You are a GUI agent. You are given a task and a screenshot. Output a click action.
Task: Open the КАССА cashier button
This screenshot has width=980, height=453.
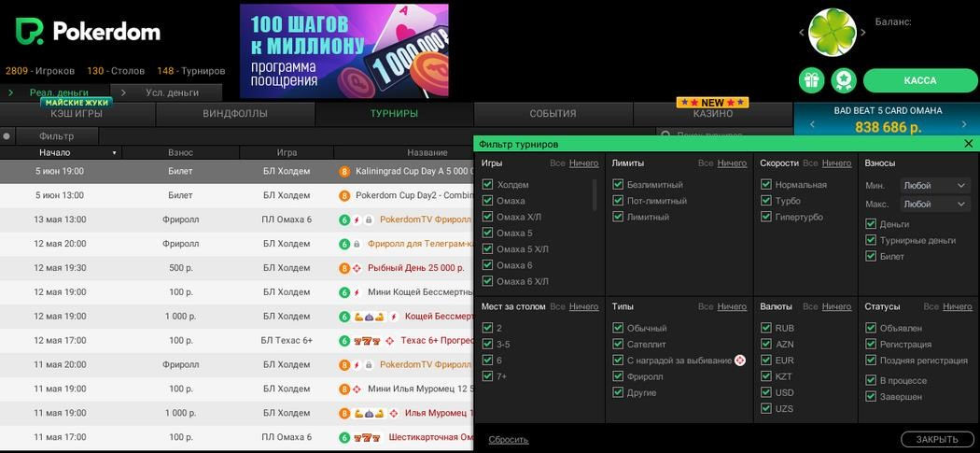(x=920, y=80)
